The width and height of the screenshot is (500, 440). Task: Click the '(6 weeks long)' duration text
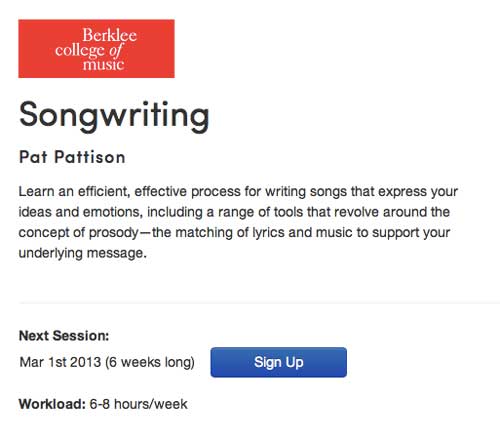150,362
